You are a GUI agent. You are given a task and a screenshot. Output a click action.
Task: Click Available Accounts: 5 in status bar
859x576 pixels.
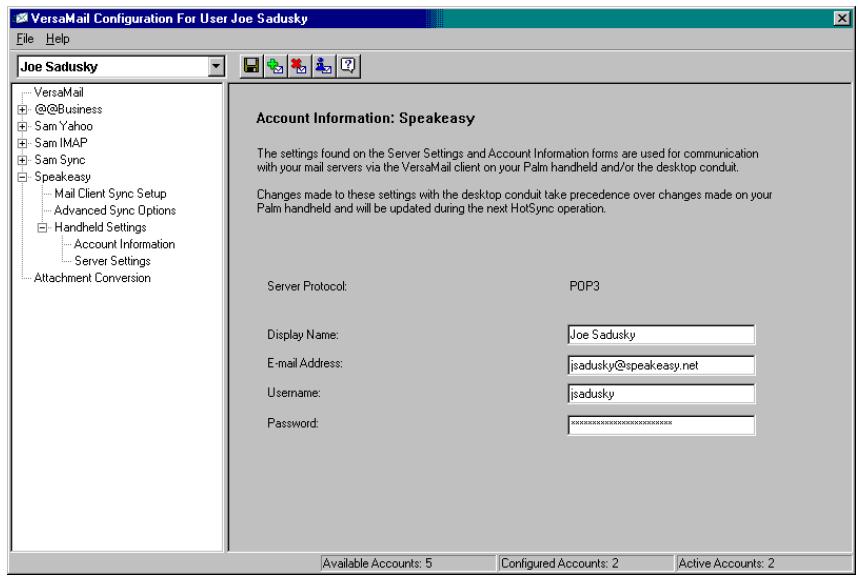point(377,563)
